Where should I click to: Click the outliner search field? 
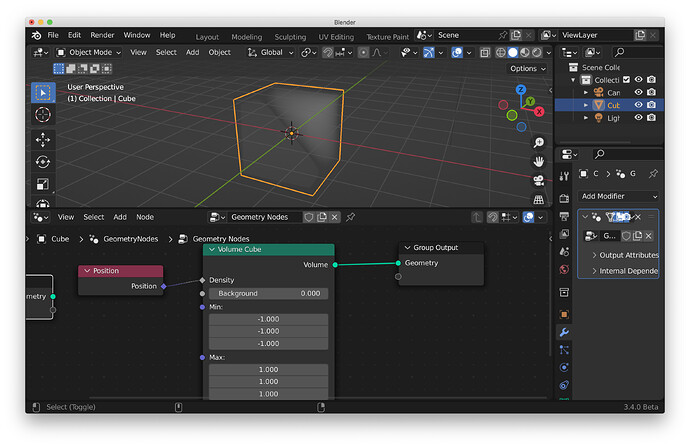(x=637, y=52)
